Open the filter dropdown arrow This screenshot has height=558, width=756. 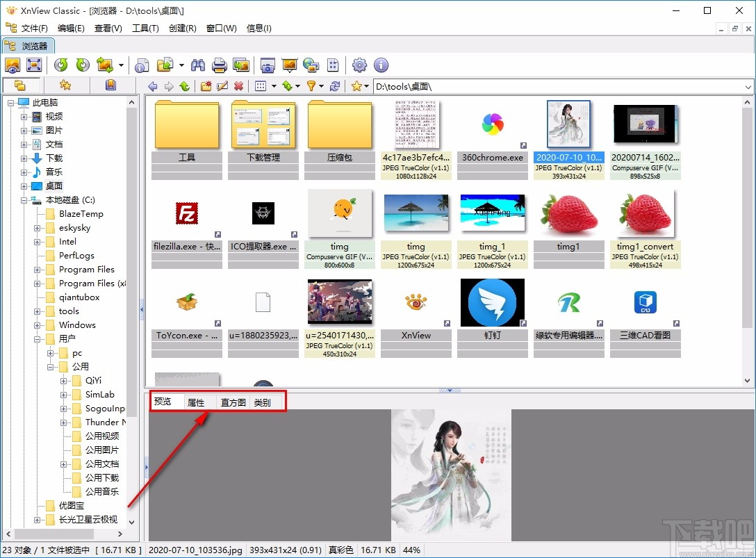(x=321, y=85)
